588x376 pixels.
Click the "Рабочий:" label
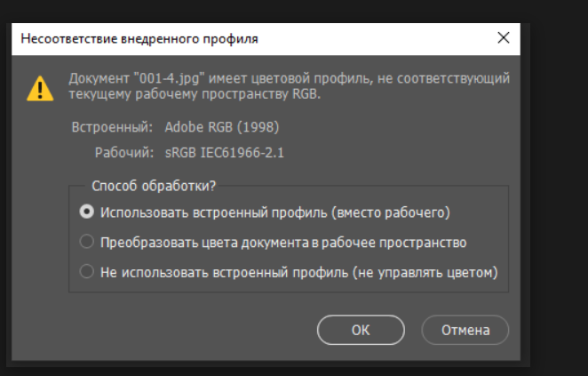[124, 153]
